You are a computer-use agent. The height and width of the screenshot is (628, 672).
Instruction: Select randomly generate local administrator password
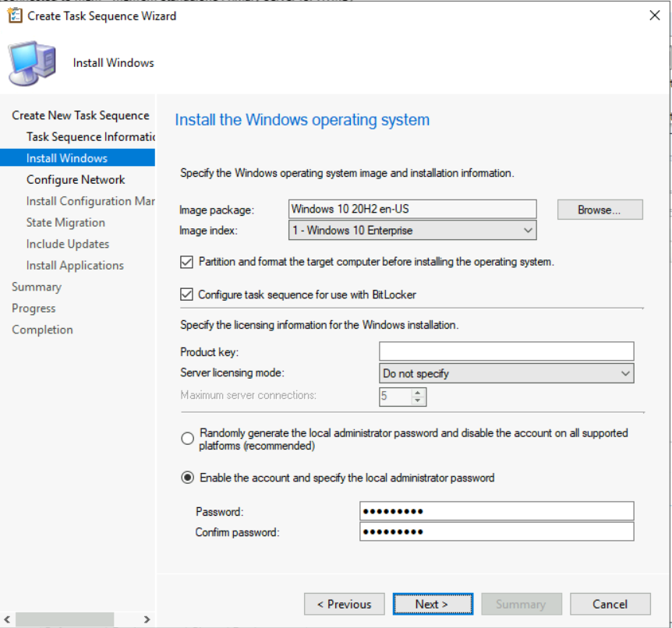(x=187, y=439)
